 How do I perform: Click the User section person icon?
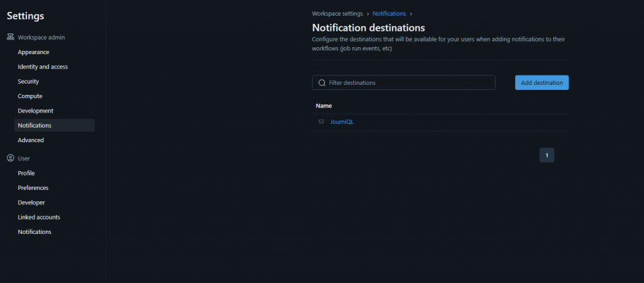pyautogui.click(x=10, y=158)
